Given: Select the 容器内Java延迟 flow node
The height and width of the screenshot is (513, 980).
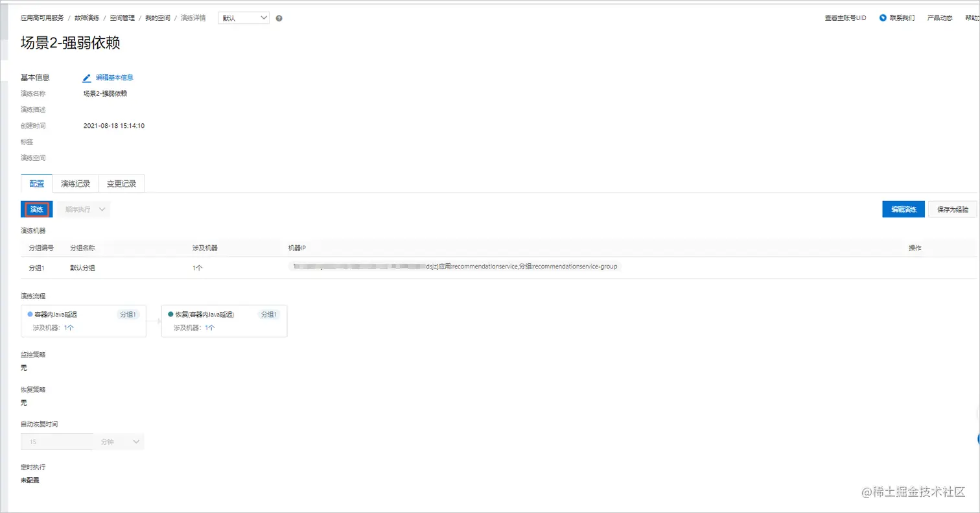Looking at the screenshot, I should (84, 321).
